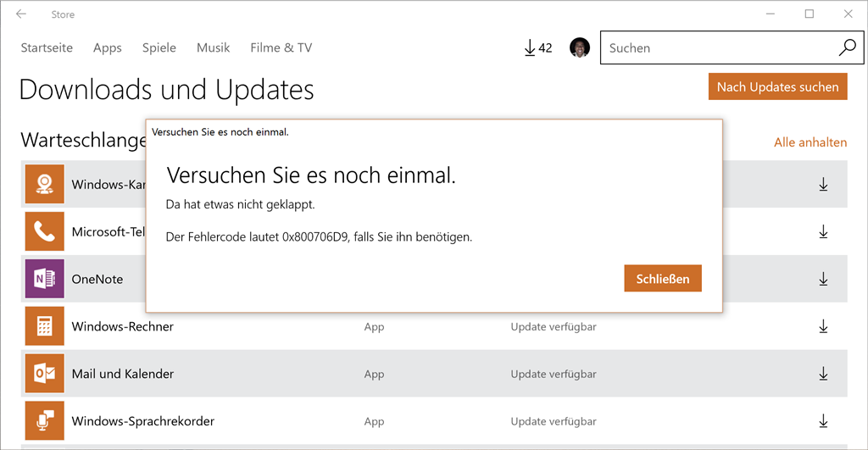Viewport: 868px width, 450px height.
Task: Click the back arrow in Store title bar
Action: click(x=21, y=14)
